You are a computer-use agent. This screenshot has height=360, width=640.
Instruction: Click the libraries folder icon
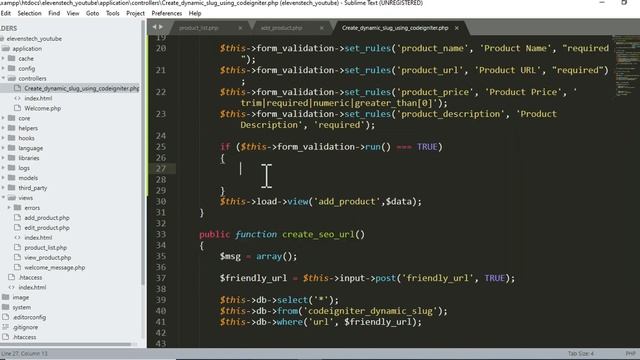pyautogui.click(x=11, y=158)
